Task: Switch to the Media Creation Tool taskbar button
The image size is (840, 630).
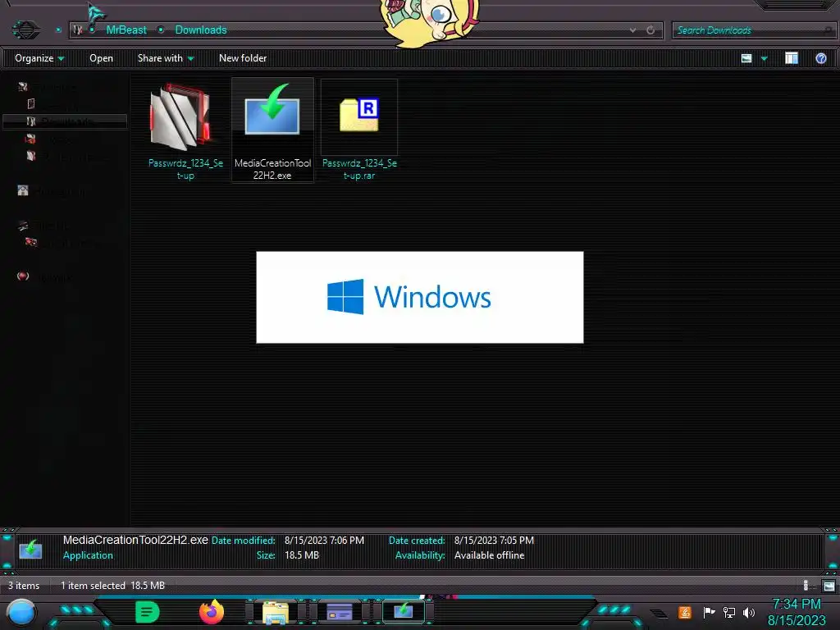Action: (404, 611)
